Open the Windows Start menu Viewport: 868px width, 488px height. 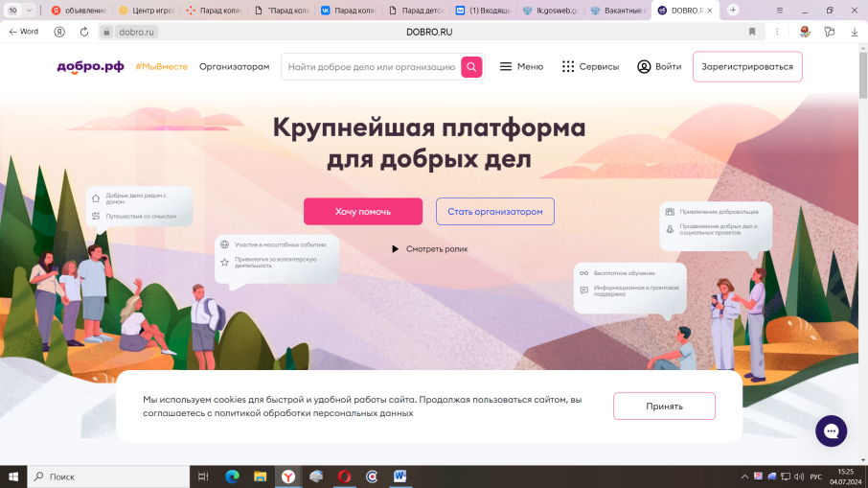tap(13, 476)
